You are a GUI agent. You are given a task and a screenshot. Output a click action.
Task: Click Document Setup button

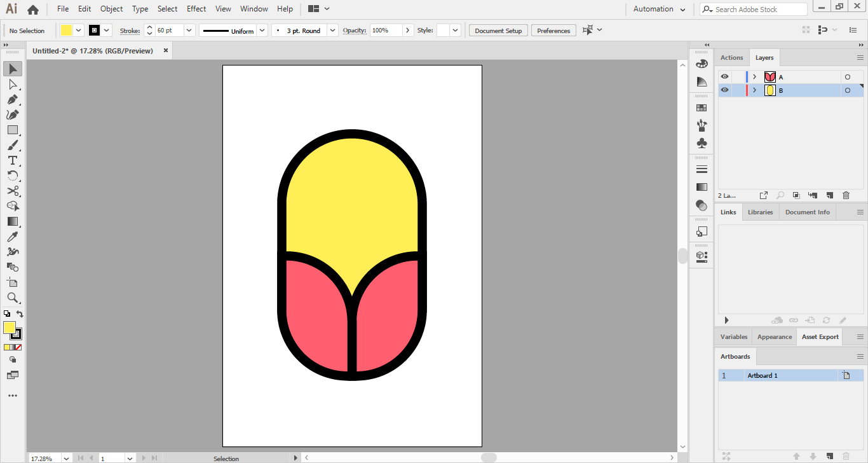click(498, 31)
